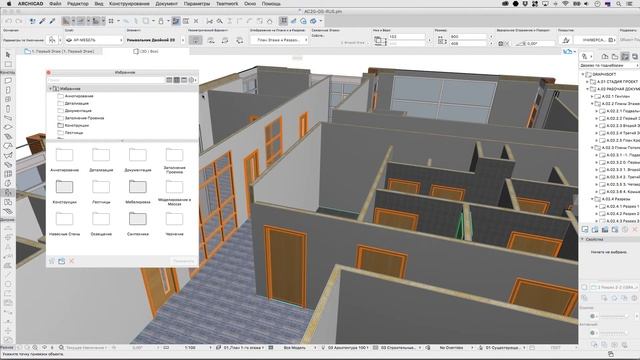The image size is (640, 360).
Task: Open the surface override dropdown
Action: (x=595, y=40)
